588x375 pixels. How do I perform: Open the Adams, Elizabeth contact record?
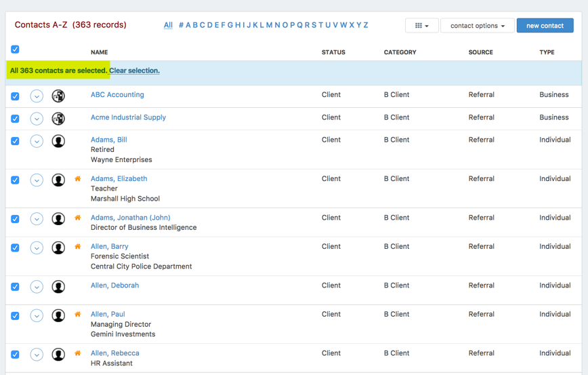click(119, 178)
